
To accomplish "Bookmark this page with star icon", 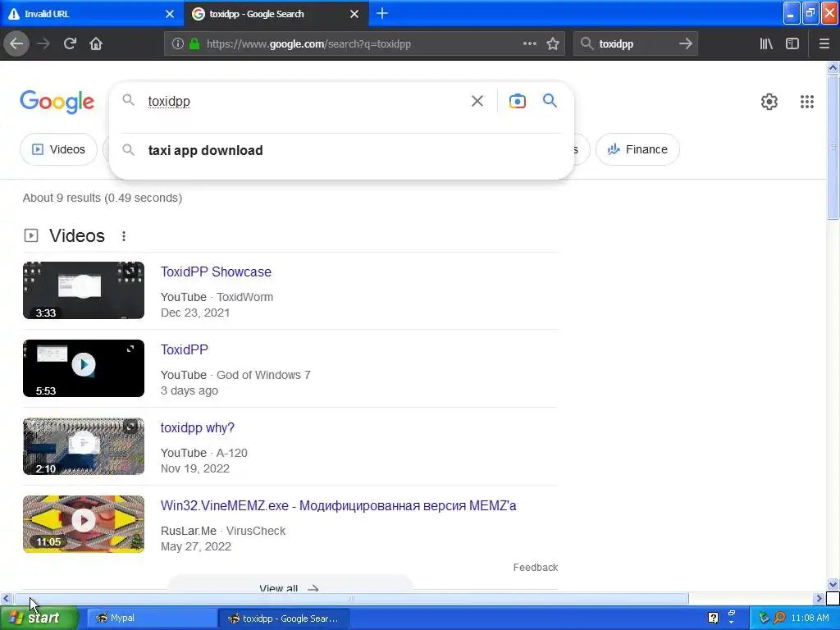I will 553,44.
